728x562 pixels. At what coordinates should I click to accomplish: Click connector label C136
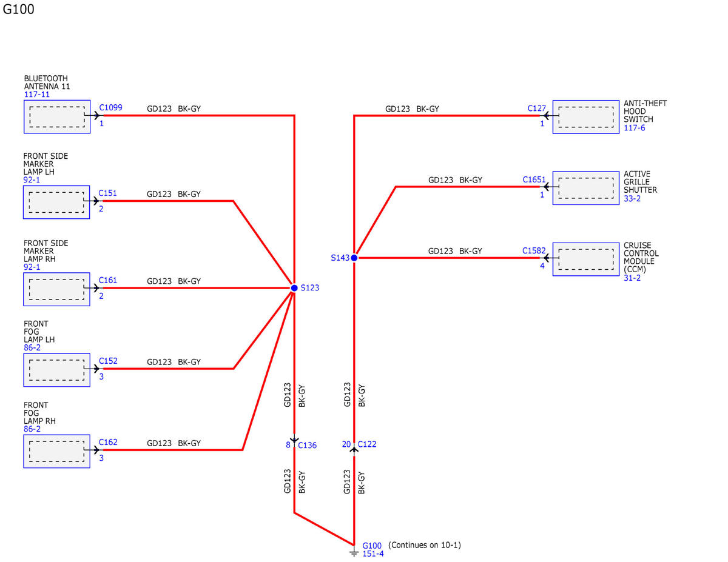point(308,445)
